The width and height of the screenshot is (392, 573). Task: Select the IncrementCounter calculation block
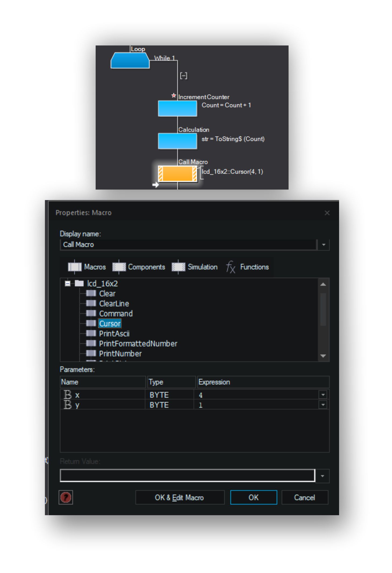coord(177,108)
